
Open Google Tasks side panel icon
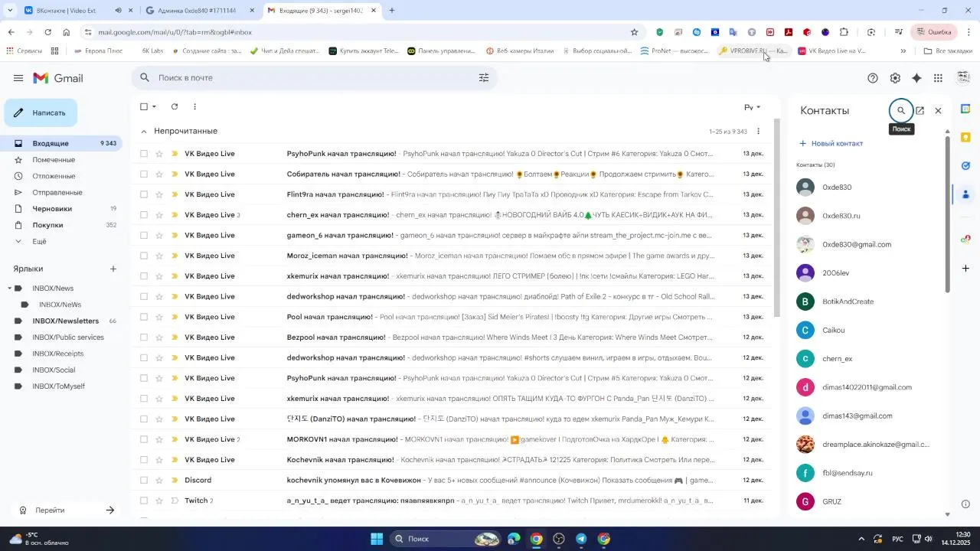pos(965,165)
